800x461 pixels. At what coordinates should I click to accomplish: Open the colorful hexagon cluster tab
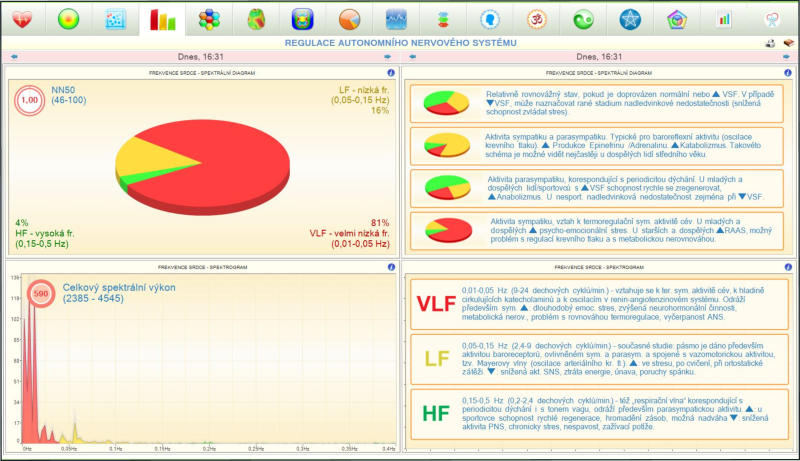[208, 19]
